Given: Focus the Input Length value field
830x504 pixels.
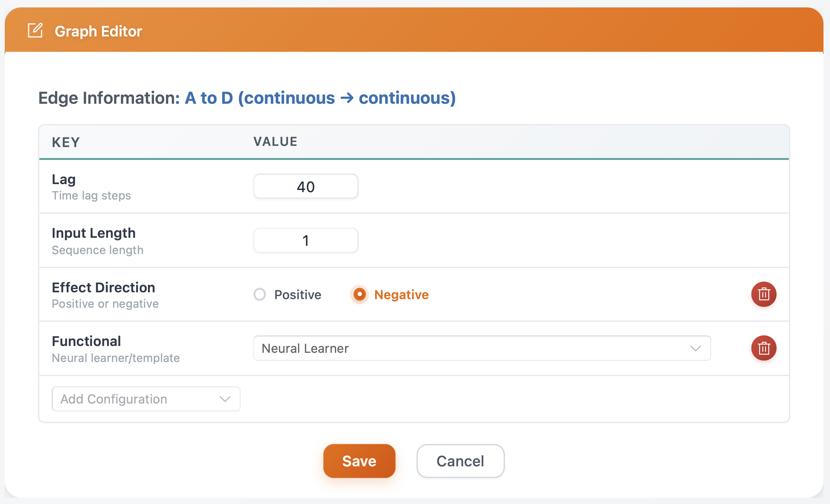Looking at the screenshot, I should pos(306,240).
